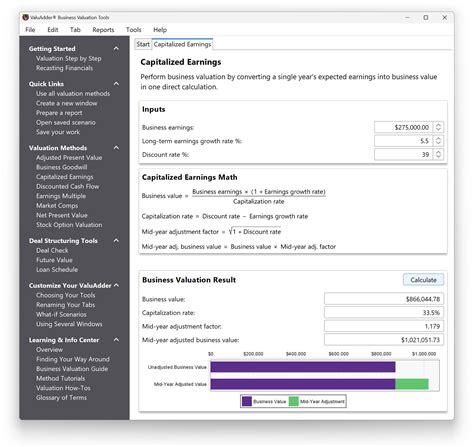
Task: Collapse the Learning & Info Center section
Action: coord(116,340)
